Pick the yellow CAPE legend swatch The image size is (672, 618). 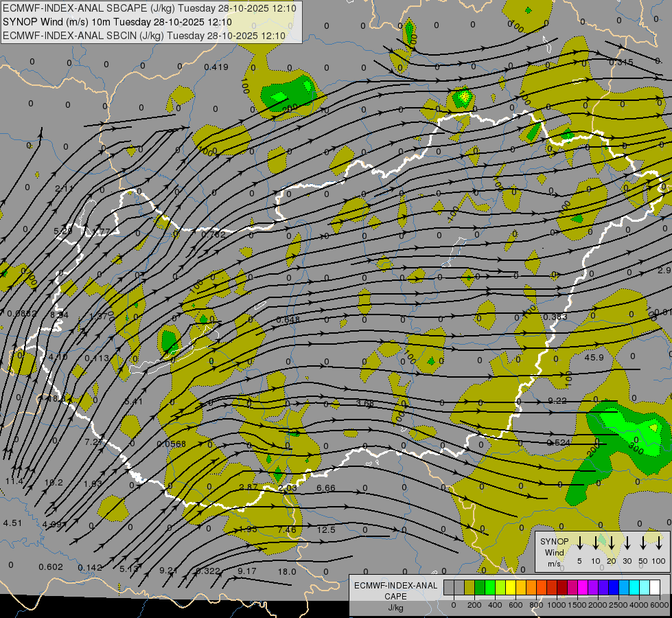coord(511,587)
